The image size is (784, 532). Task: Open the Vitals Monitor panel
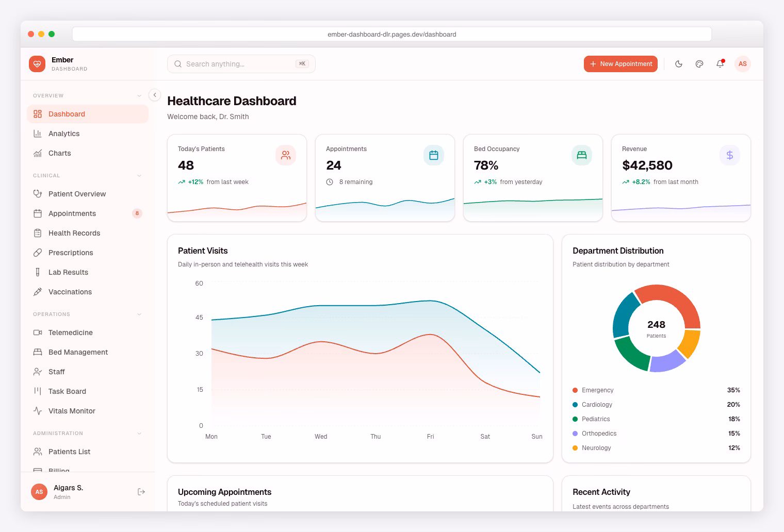[x=71, y=411]
